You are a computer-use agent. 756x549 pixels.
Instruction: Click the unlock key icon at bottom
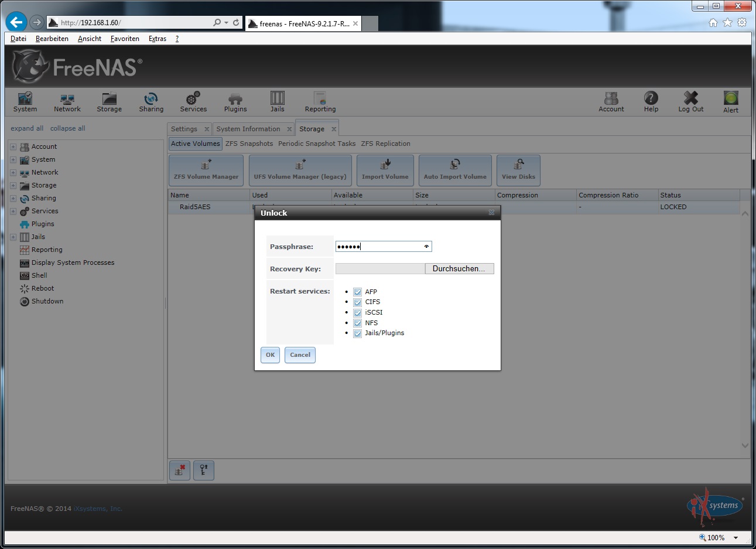point(204,470)
